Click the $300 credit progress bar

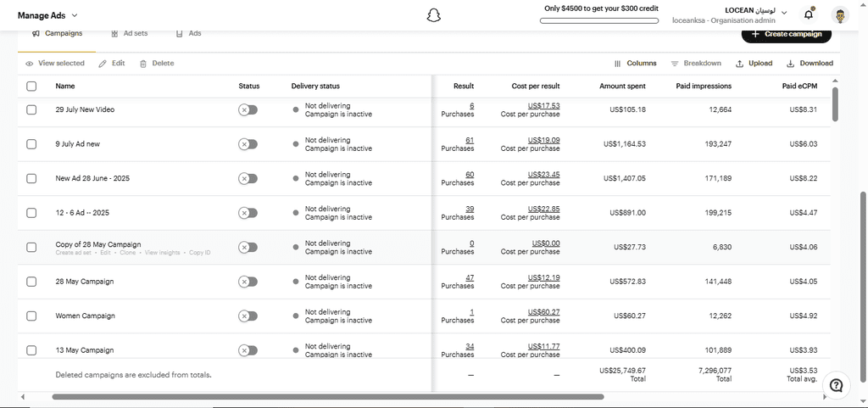click(x=599, y=21)
